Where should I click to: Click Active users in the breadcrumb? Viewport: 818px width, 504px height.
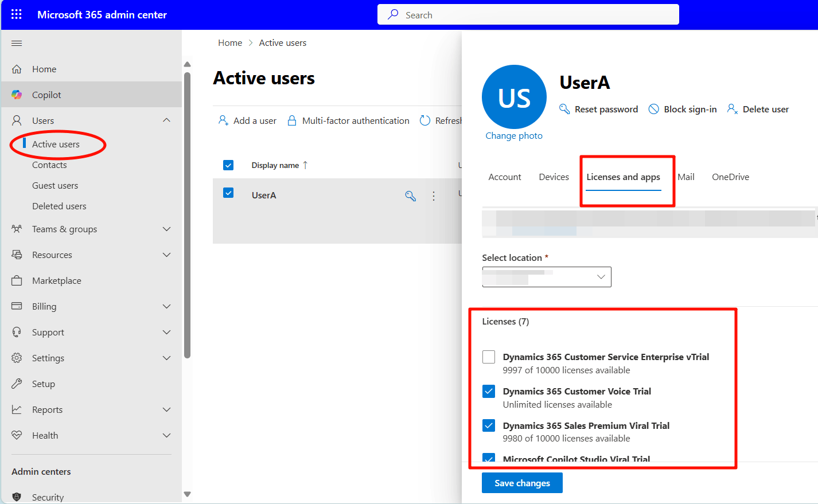tap(283, 43)
